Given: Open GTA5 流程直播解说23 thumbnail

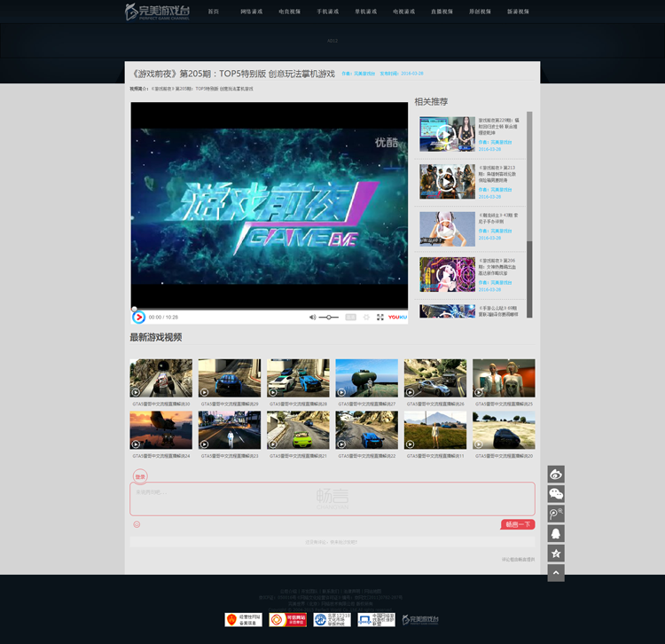Looking at the screenshot, I should point(230,429).
